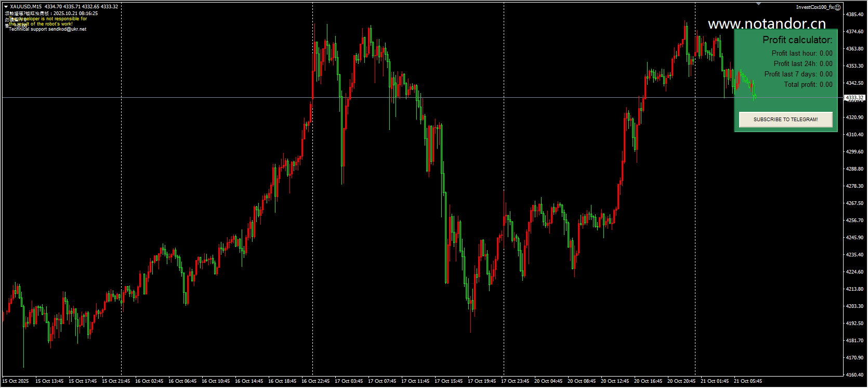Viewport: 868px width, 388px height.
Task: Click the timestamp 2025.10.21 08:16:25
Action: [x=75, y=14]
